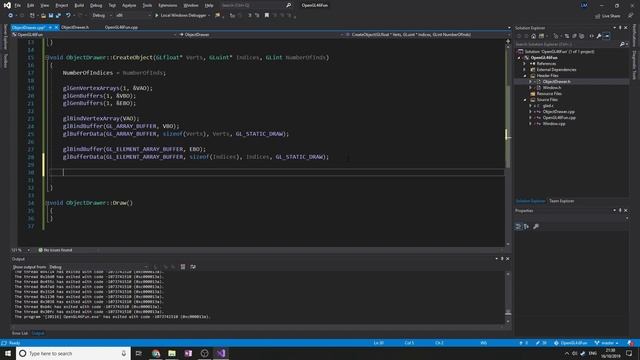640x360 pixels.
Task: Select glad.c in Solution Explorer
Action: (548, 106)
